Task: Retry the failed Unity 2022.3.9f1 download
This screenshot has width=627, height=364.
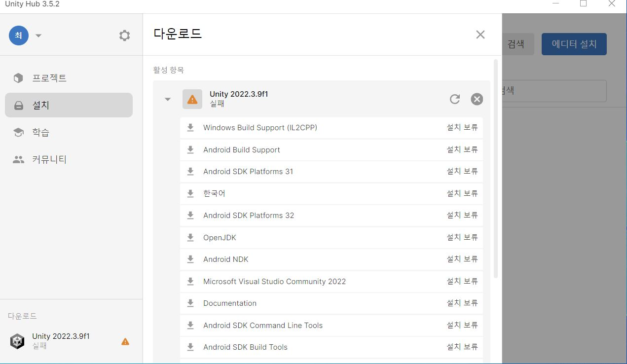Action: (x=455, y=99)
